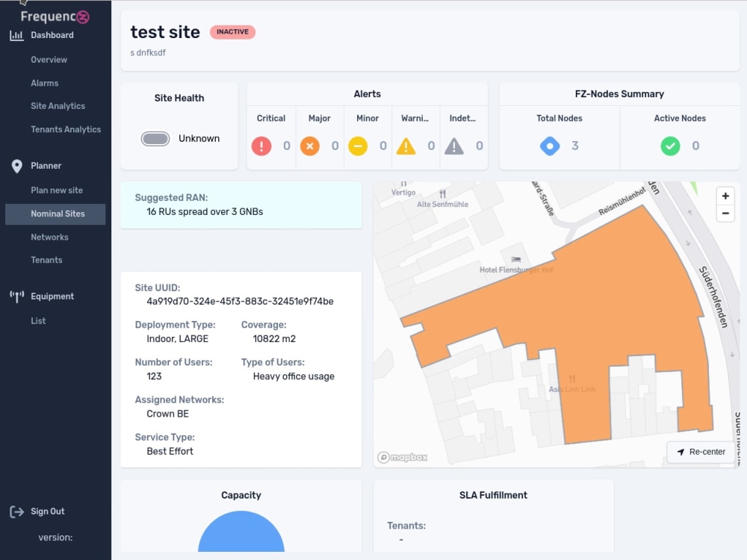Click the Asia Linh Linh restaurant marker
747x560 pixels.
point(572,379)
